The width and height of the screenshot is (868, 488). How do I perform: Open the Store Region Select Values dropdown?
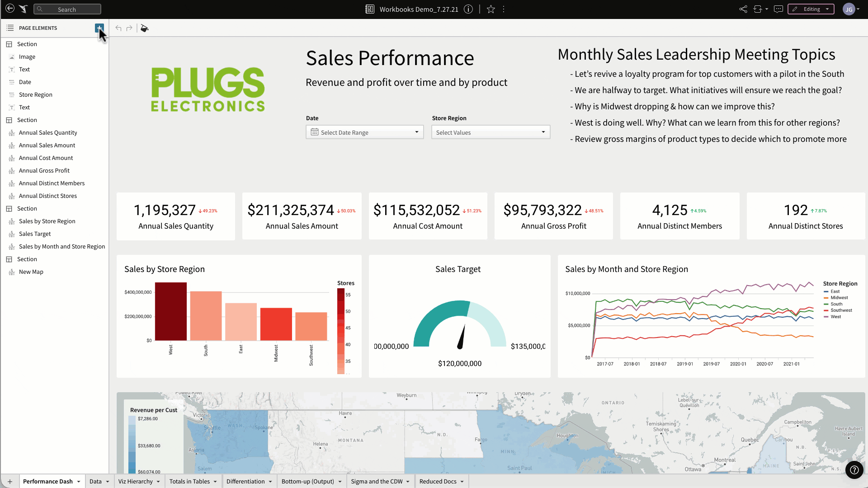coord(491,132)
